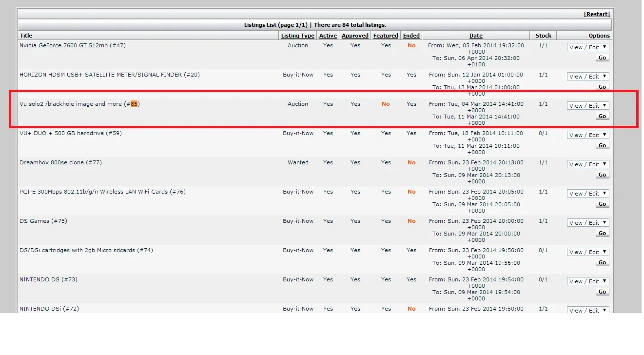The height and width of the screenshot is (355, 644).
Task: Click 'Auction' type for Vu solo2 row
Action: 298,104
